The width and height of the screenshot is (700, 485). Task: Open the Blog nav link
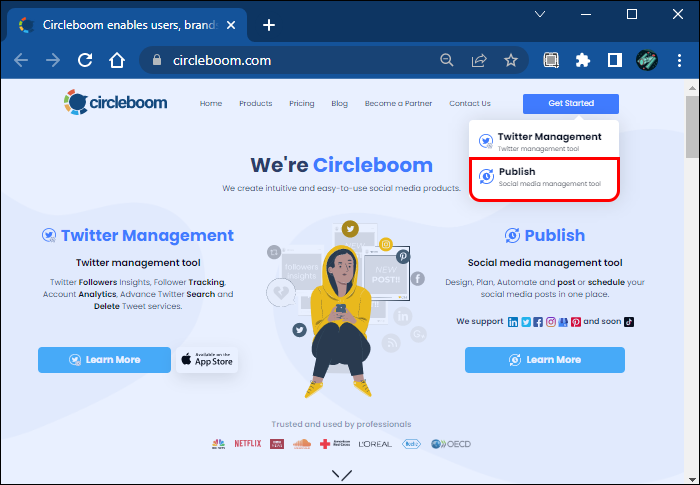click(x=339, y=103)
